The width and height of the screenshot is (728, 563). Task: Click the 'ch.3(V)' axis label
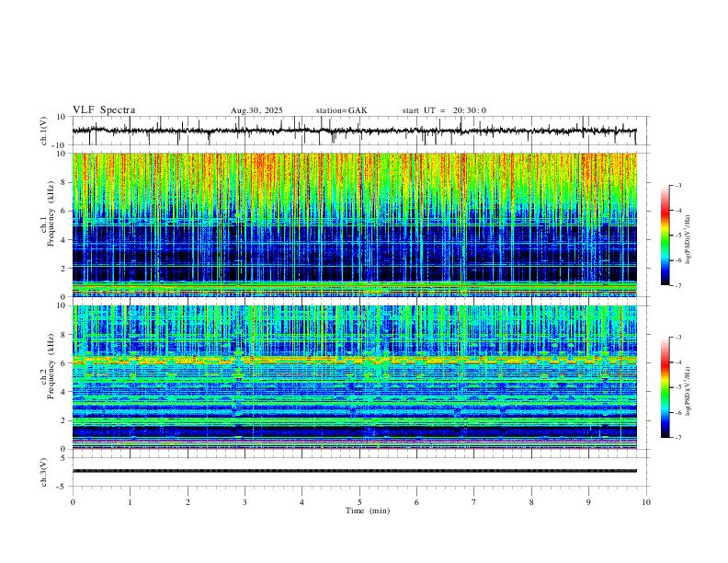tap(44, 473)
